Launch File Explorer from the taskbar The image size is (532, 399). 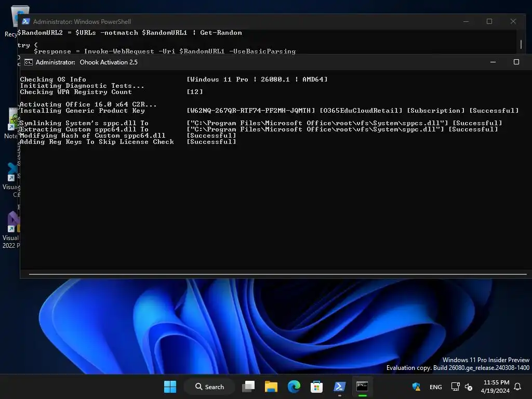(271, 387)
